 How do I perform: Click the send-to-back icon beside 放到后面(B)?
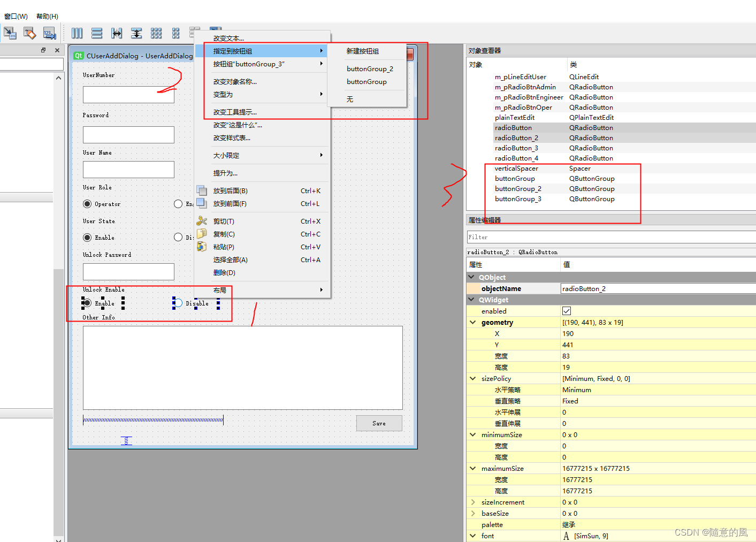pos(202,190)
